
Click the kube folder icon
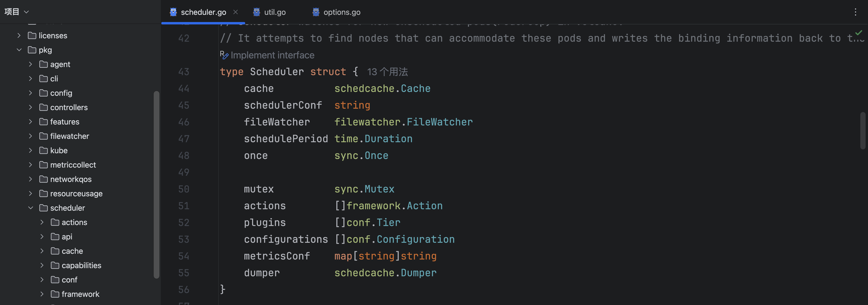[x=44, y=150]
